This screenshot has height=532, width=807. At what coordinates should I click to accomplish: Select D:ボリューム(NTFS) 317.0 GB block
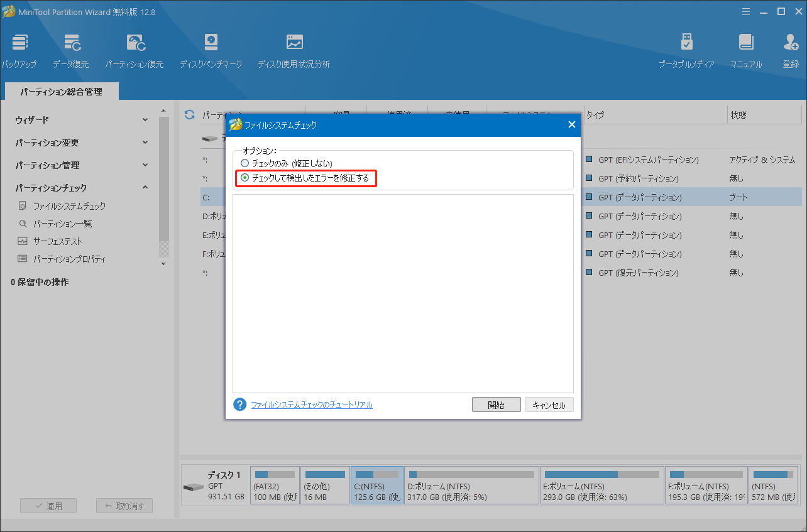[x=471, y=485]
